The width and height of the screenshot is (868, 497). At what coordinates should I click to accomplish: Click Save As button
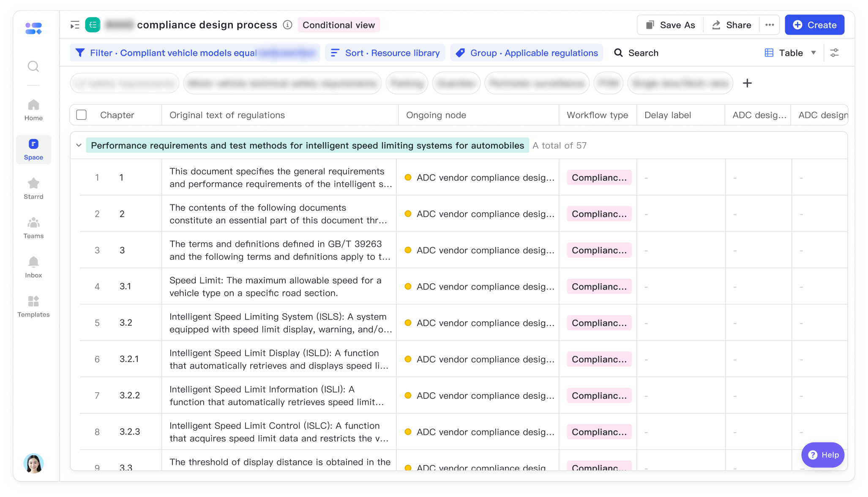[670, 25]
